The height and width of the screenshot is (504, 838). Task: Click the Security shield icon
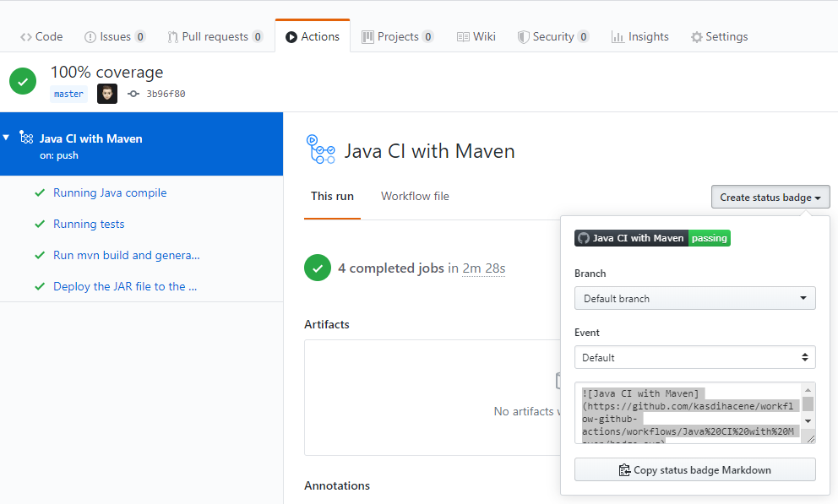(x=523, y=37)
